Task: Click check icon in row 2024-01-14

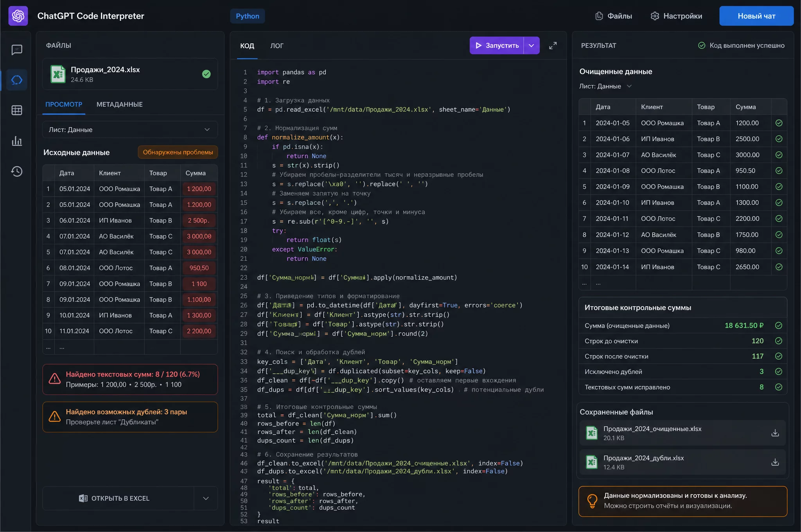Action: 779,267
